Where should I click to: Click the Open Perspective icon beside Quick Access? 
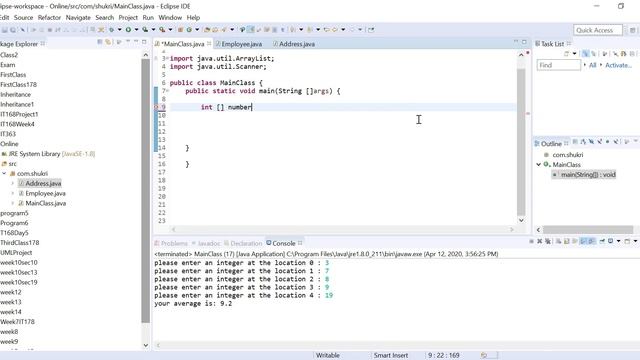[632, 30]
